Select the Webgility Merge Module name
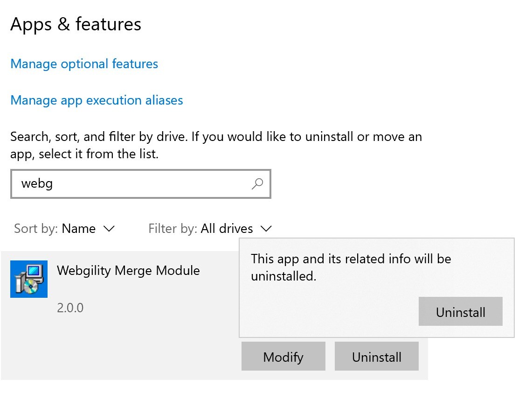Viewport: 532px width, 400px height. point(128,271)
